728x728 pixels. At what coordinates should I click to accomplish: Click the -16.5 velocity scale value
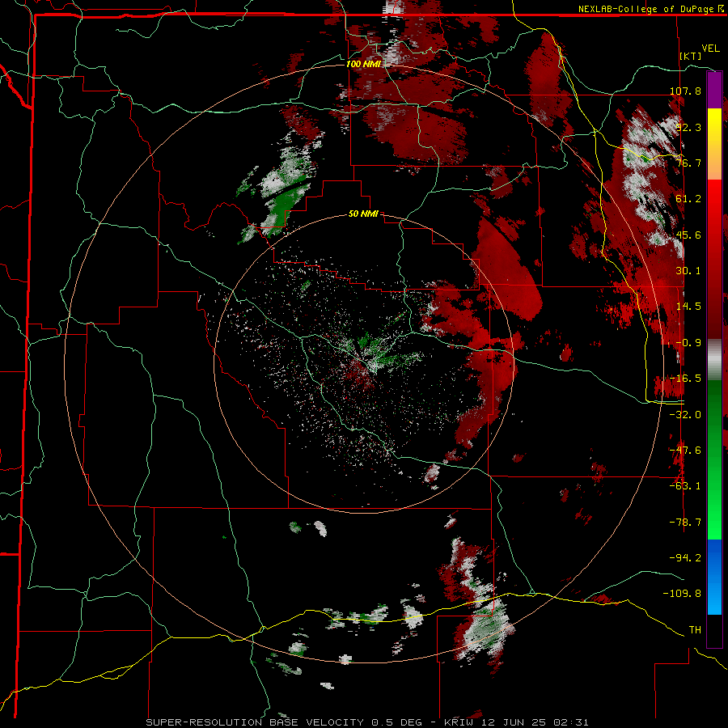(686, 379)
